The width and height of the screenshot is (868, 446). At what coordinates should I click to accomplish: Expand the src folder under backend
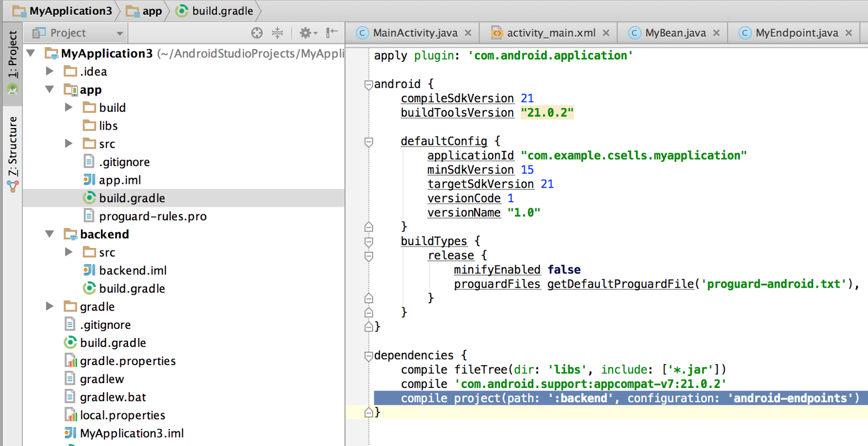(x=69, y=252)
